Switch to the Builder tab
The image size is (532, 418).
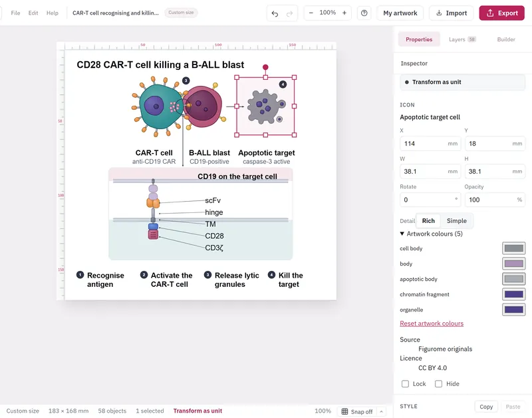[506, 39]
